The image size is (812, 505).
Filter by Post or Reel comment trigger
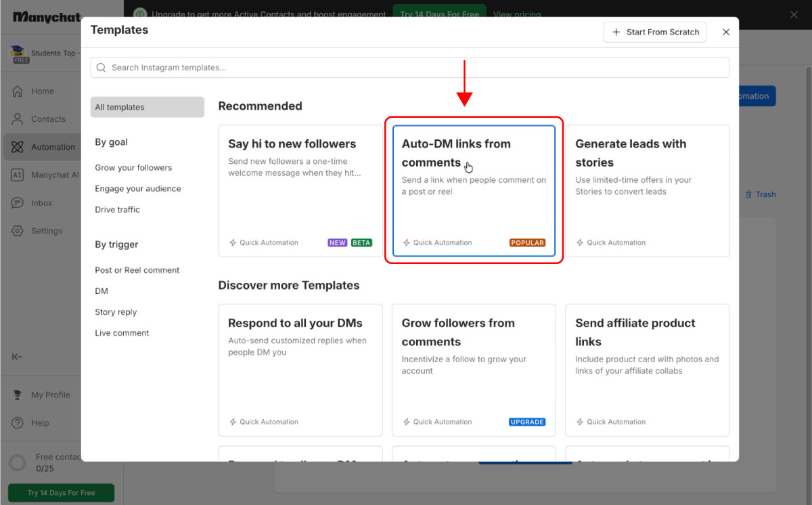tap(137, 270)
